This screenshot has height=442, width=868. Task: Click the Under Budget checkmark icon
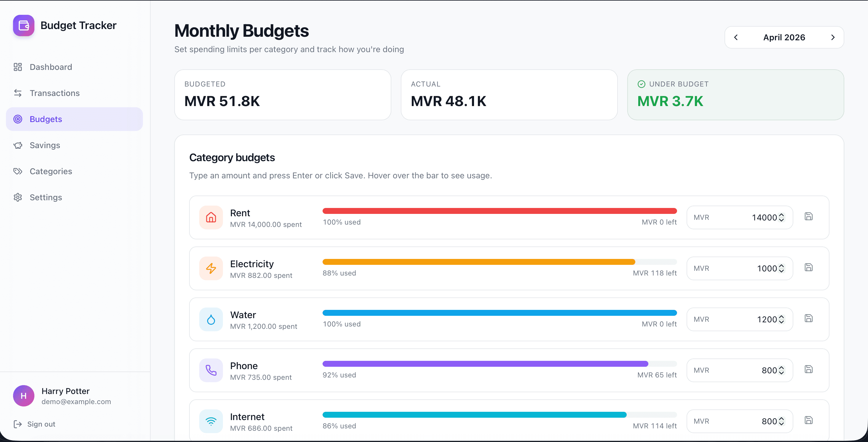click(x=642, y=84)
